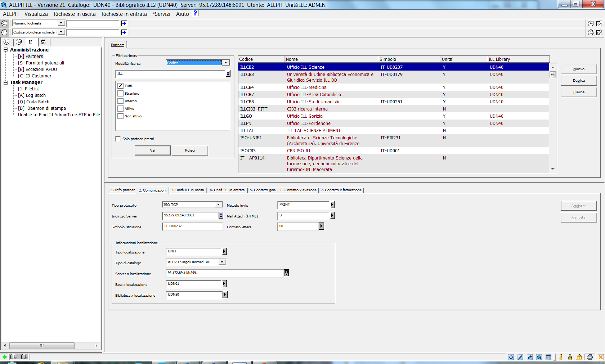Click the Elimina button

pyautogui.click(x=579, y=92)
